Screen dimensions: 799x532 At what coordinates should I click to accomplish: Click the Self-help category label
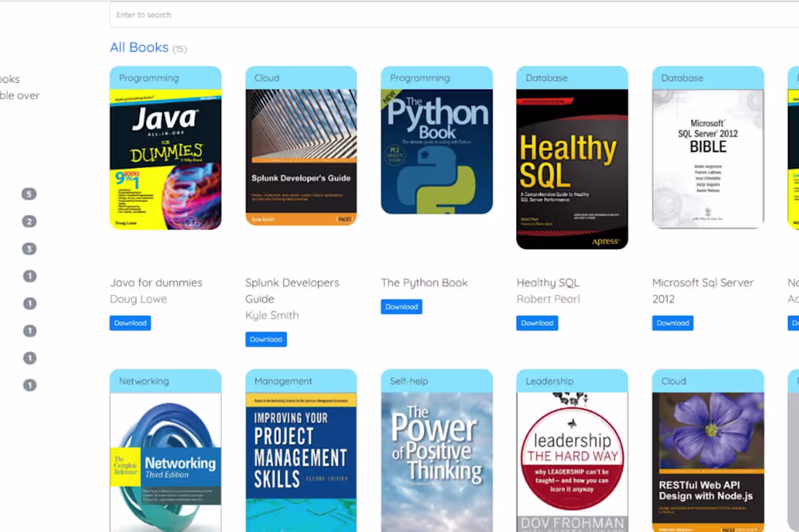(x=409, y=381)
